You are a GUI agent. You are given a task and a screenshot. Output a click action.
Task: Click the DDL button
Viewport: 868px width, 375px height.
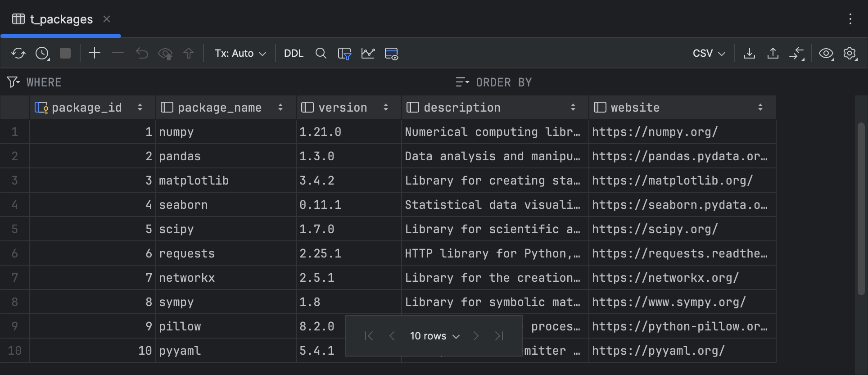click(294, 54)
